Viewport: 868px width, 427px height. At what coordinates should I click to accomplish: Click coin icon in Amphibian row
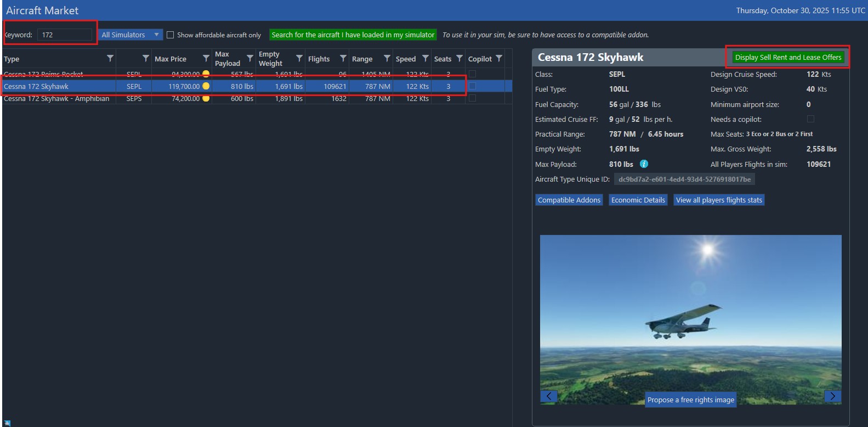206,98
